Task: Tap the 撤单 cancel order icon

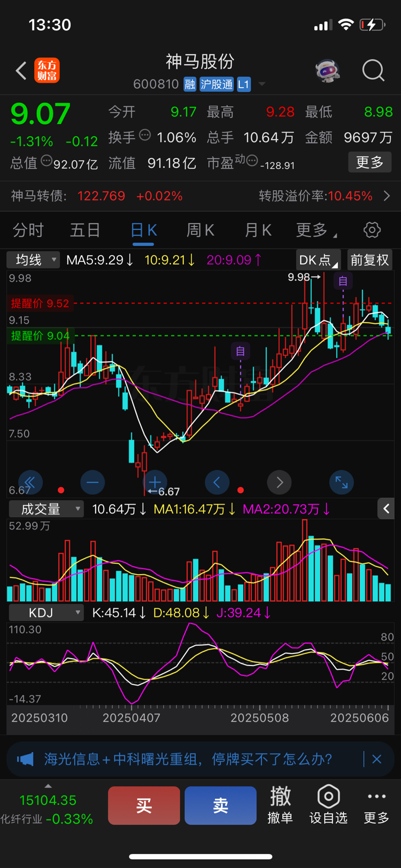Action: 280,805
